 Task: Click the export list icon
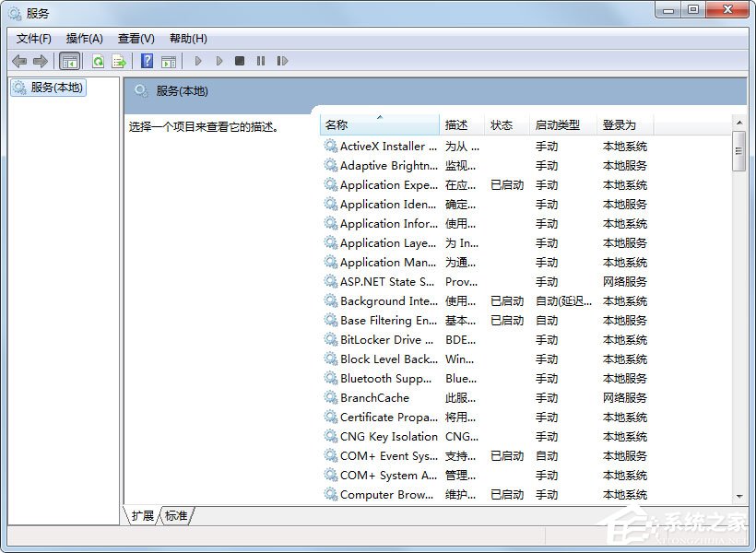click(x=118, y=61)
